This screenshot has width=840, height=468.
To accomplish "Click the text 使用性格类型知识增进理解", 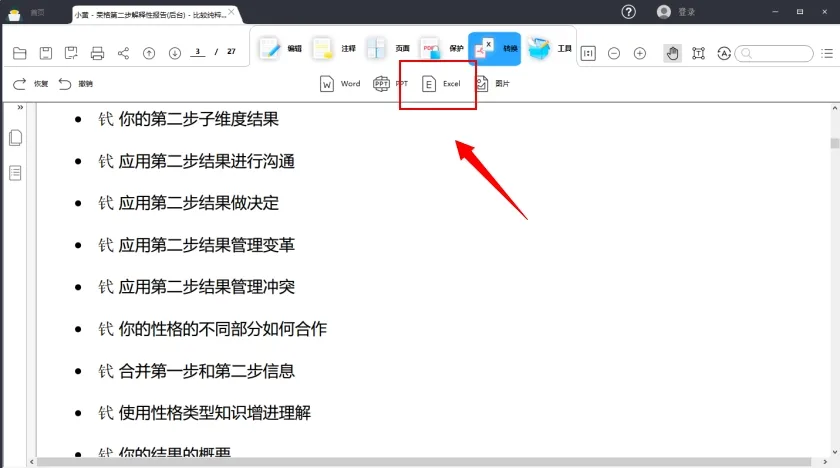I will point(215,413).
